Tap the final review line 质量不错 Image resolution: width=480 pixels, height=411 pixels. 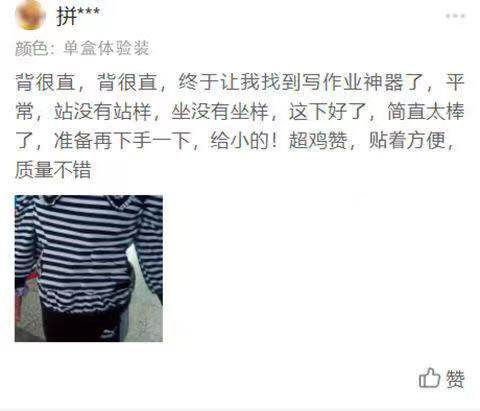tap(53, 169)
